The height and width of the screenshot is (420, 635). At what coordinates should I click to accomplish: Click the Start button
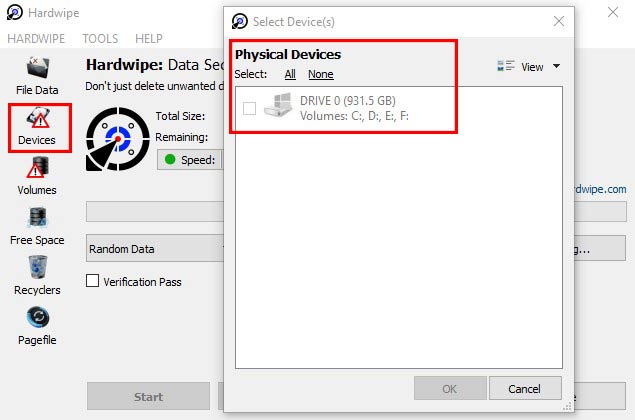[x=148, y=397]
